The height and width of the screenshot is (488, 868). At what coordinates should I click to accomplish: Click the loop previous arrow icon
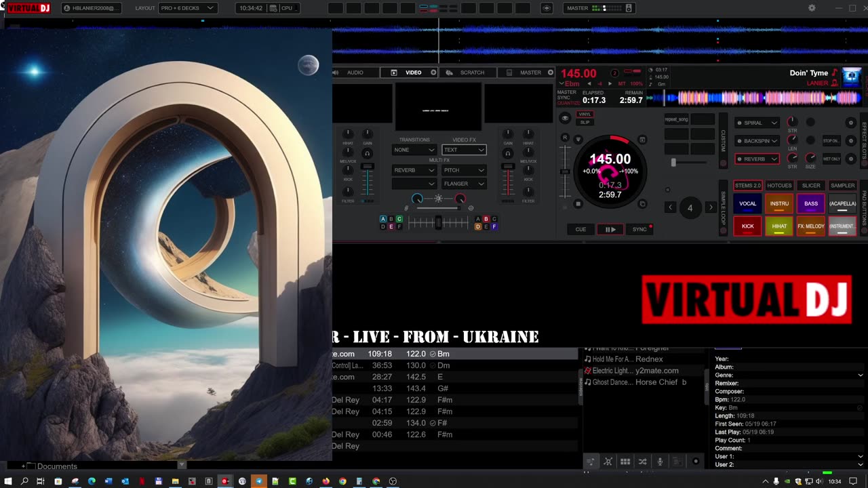coord(671,207)
